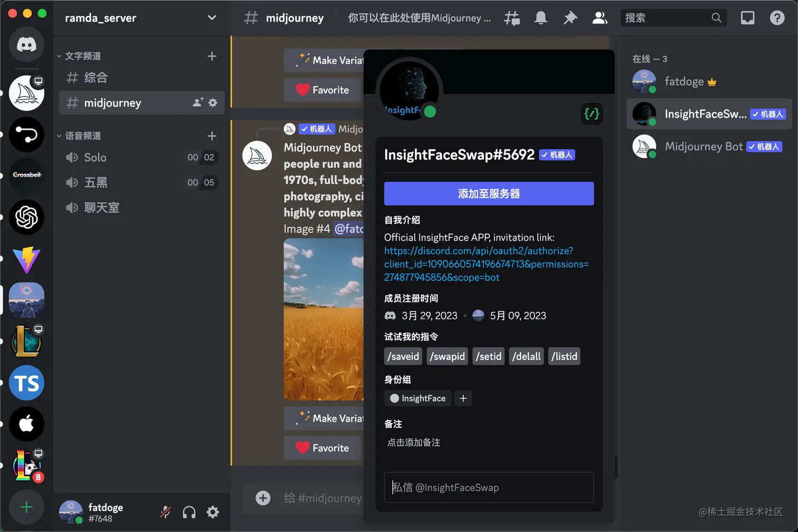Click the slash command badge on profile
The image size is (798, 532).
pos(592,113)
